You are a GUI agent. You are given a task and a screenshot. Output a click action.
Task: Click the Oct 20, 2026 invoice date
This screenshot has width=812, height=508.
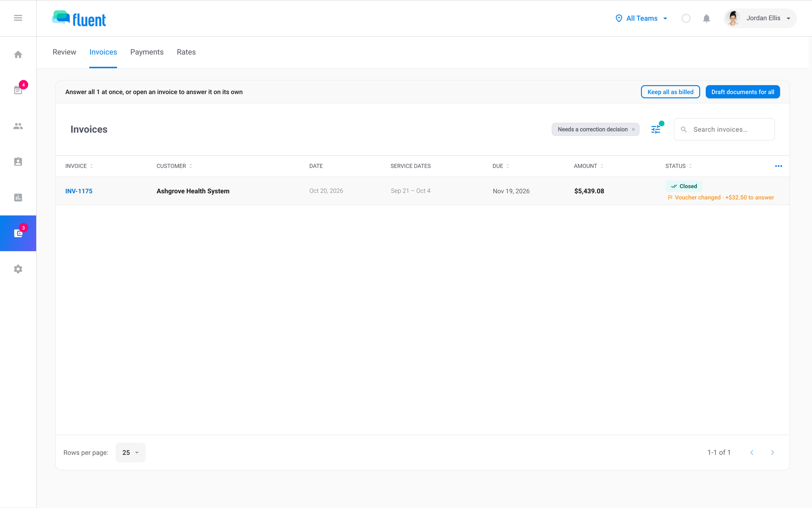click(326, 191)
